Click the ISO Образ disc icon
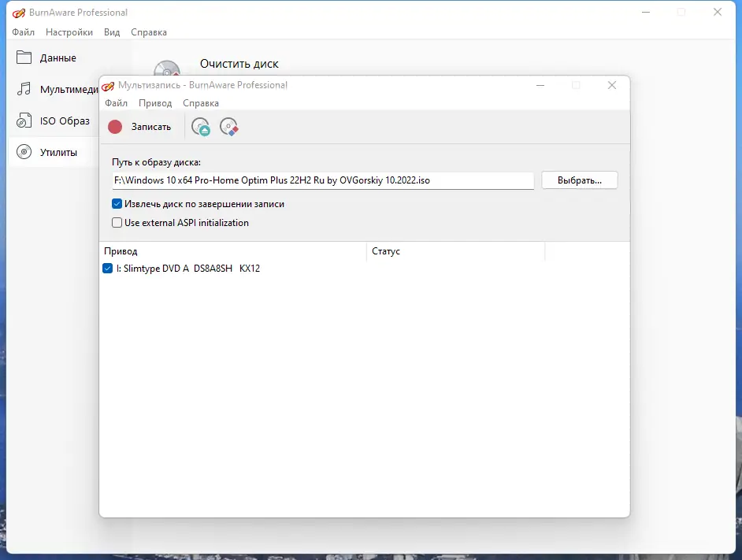 click(24, 121)
